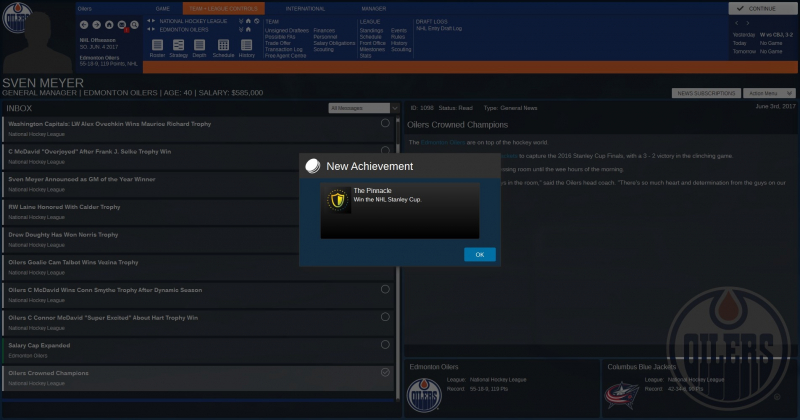Open the MANAGER tab
800x420 pixels.
tap(373, 9)
